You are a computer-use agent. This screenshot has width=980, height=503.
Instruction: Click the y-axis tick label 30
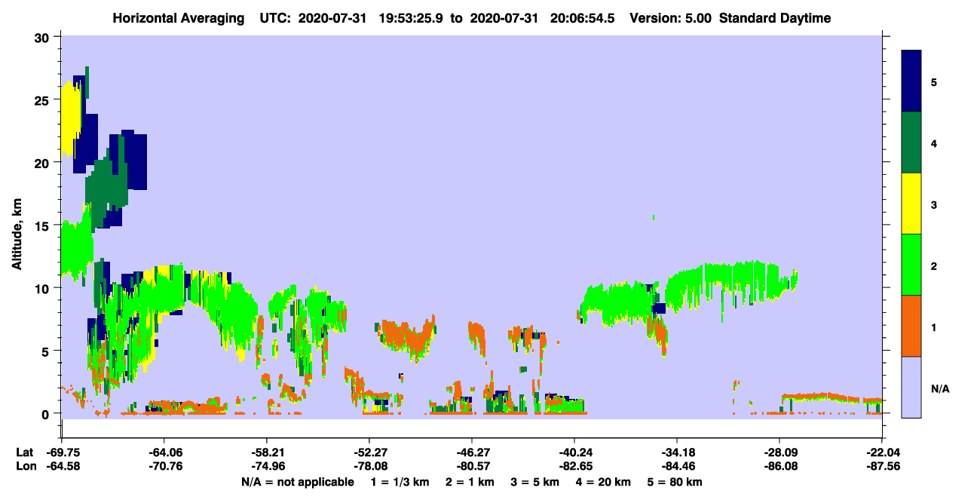click(43, 37)
